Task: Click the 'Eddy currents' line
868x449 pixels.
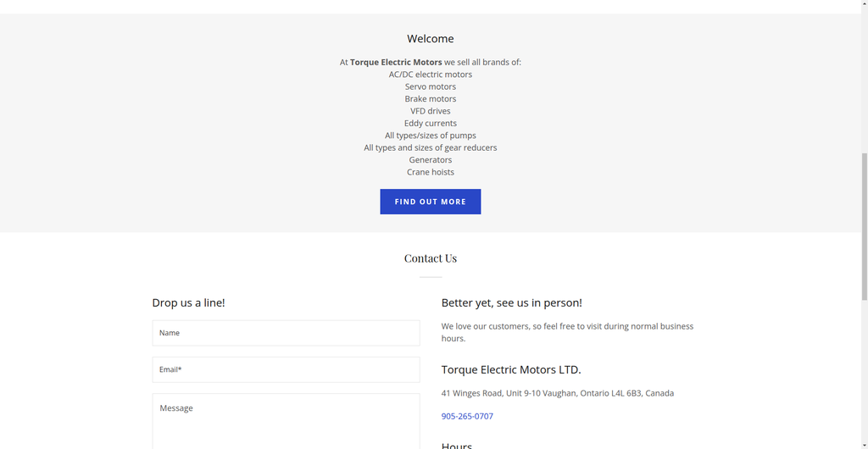Action: [x=430, y=123]
